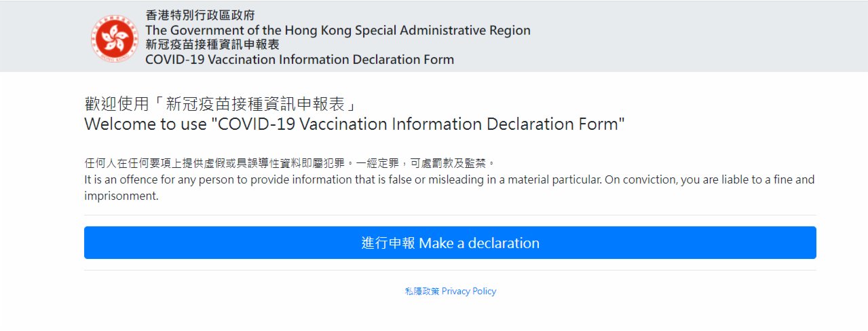Viewport: 868px width, 331px height.
Task: Click the English 'It is an offence' warning line
Action: click(x=449, y=180)
